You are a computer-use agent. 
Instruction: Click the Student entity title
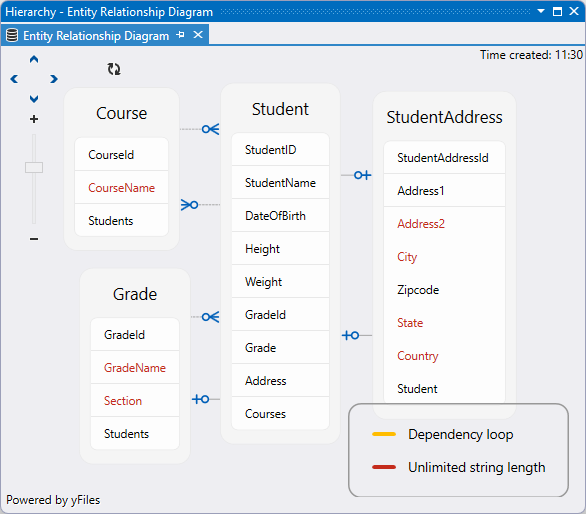pyautogui.click(x=280, y=109)
